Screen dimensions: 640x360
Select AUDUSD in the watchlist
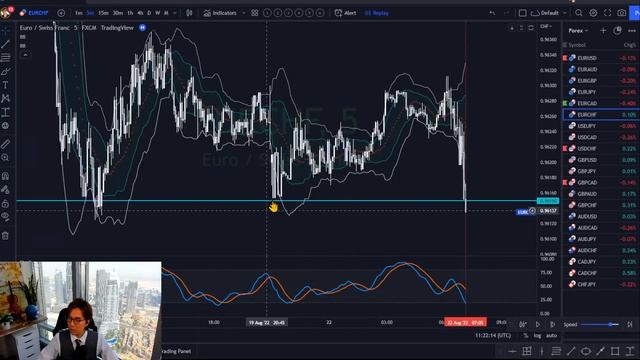coord(601,216)
